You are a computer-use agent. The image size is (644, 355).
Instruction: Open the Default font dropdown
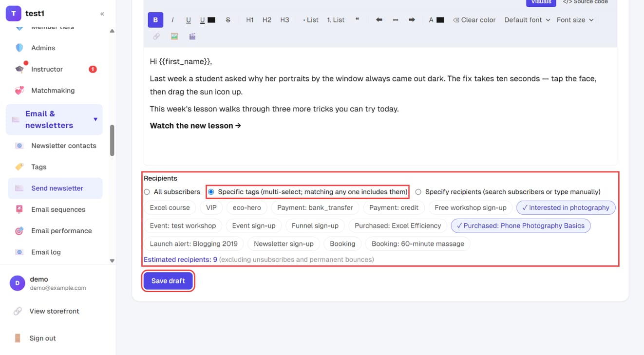coord(527,20)
